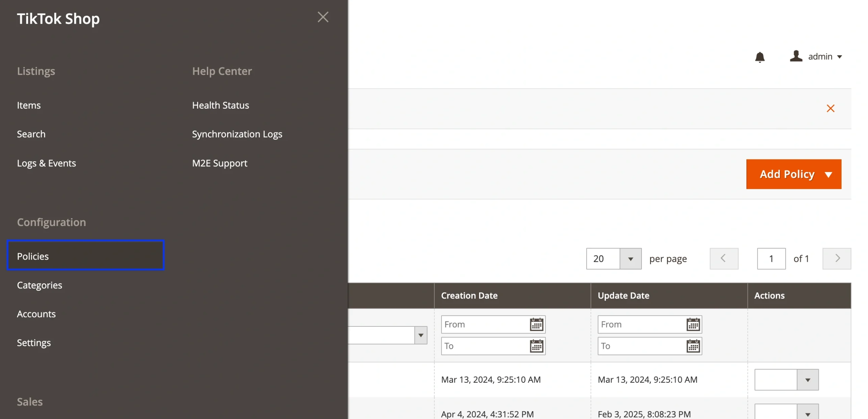
Task: Open Update Date To calendar picker
Action: click(693, 346)
